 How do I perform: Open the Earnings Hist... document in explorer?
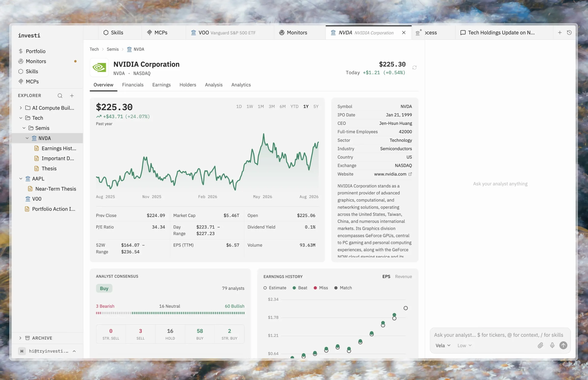[47, 148]
